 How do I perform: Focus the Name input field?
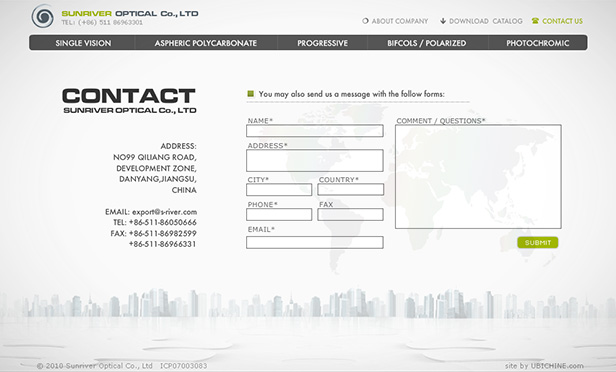(x=315, y=131)
